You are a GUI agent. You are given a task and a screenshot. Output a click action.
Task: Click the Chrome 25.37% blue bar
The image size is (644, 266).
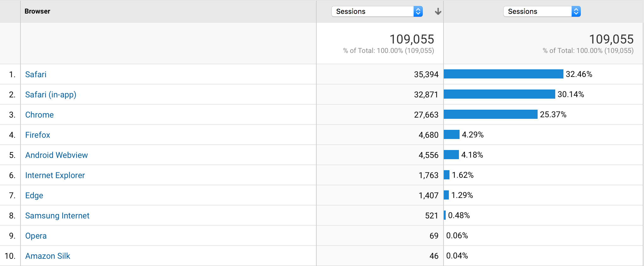(x=490, y=114)
